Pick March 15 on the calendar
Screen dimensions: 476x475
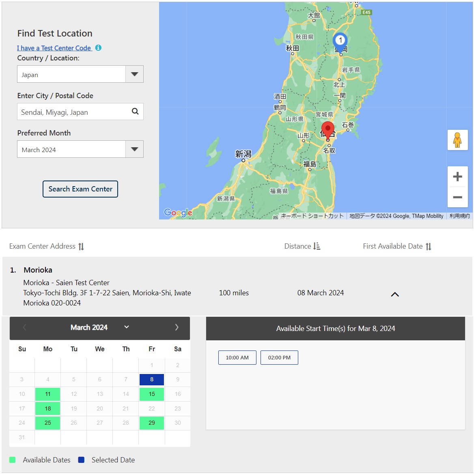(152, 394)
